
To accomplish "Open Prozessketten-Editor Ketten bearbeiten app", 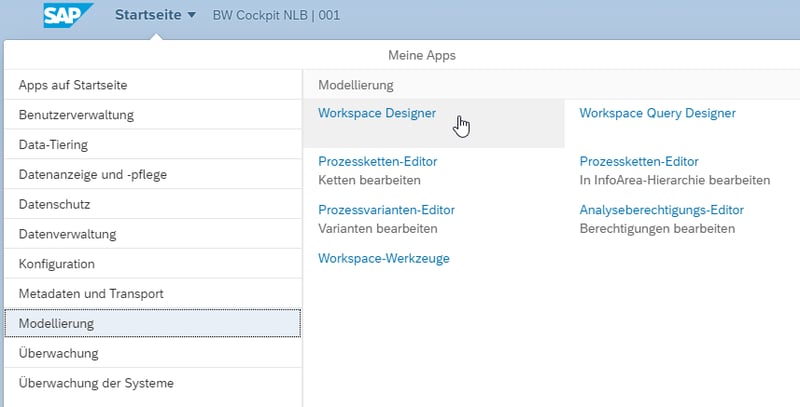I will pyautogui.click(x=378, y=162).
